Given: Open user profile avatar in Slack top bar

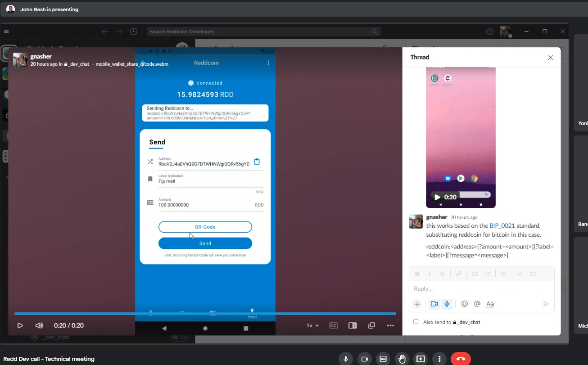Looking at the screenshot, I should (506, 32).
